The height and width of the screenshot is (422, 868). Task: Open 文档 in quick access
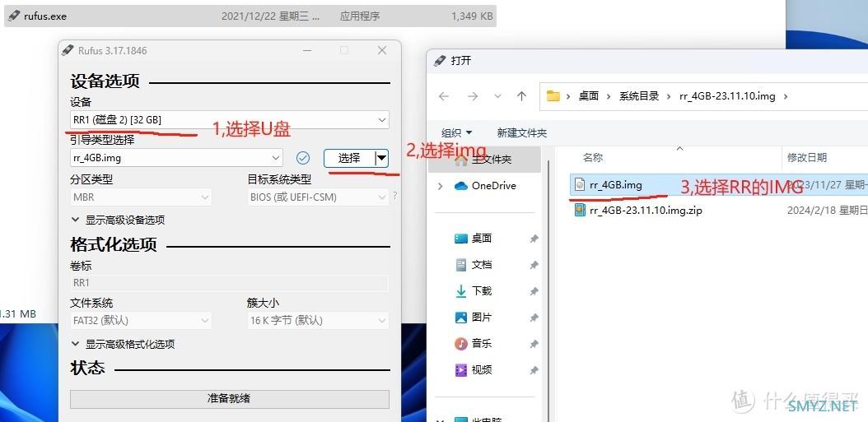[x=482, y=265]
